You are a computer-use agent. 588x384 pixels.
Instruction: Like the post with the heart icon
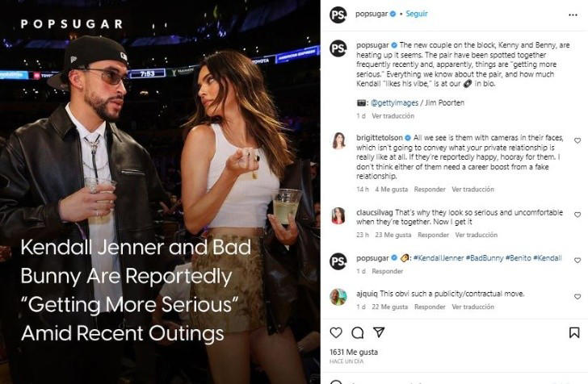[x=336, y=332]
